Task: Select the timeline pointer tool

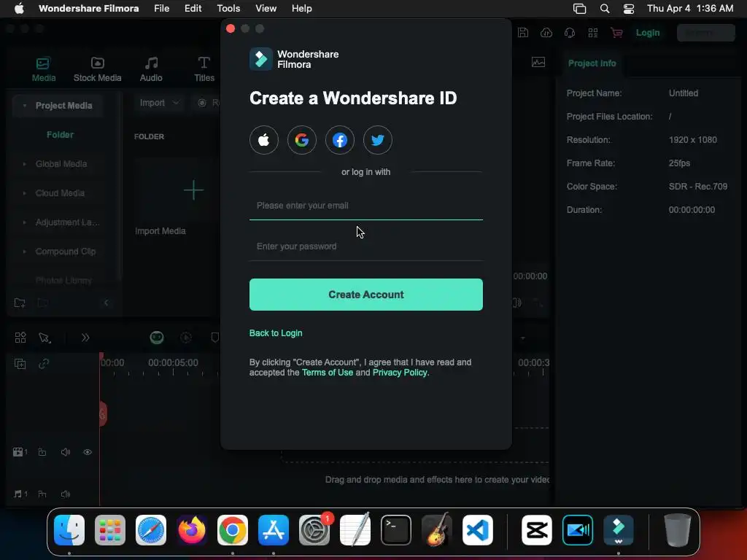Action: [44, 338]
